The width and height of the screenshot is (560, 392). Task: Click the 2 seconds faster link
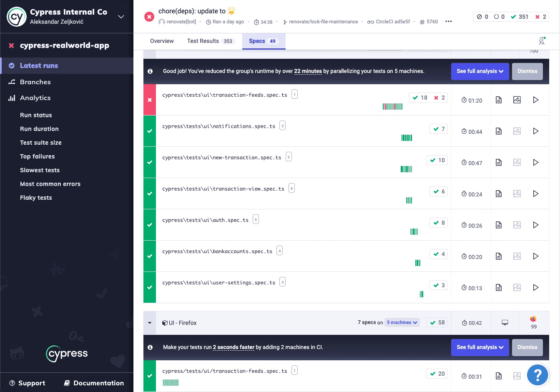[234, 347]
